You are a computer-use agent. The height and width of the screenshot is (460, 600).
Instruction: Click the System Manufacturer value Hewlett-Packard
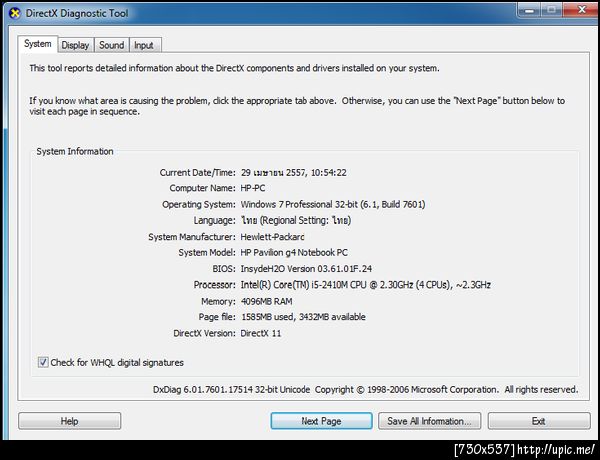272,237
